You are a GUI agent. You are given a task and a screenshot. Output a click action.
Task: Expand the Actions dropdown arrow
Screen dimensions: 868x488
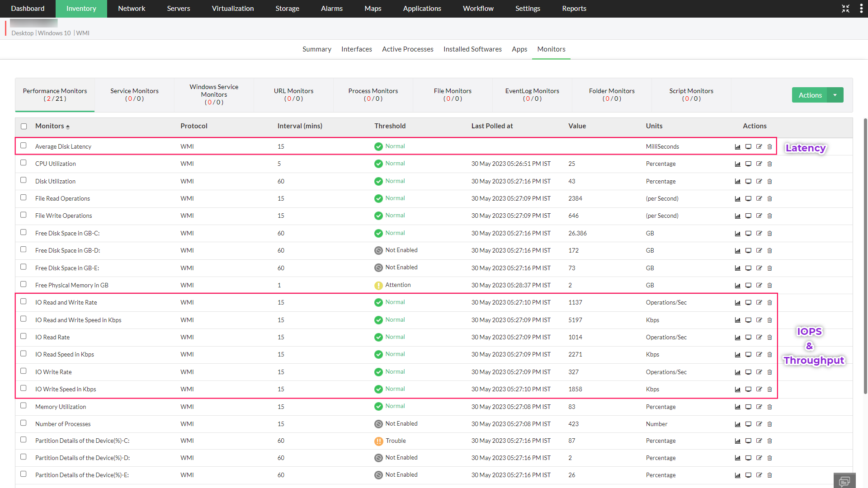835,95
